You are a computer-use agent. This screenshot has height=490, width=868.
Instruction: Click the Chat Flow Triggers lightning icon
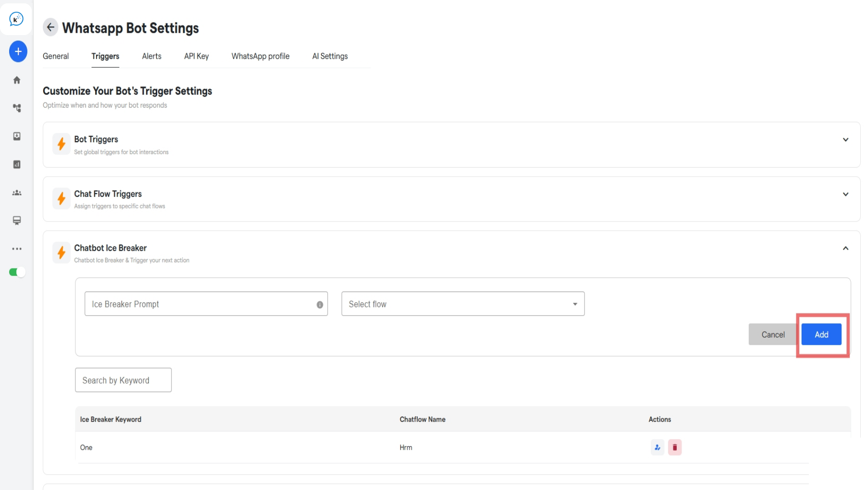tap(62, 198)
